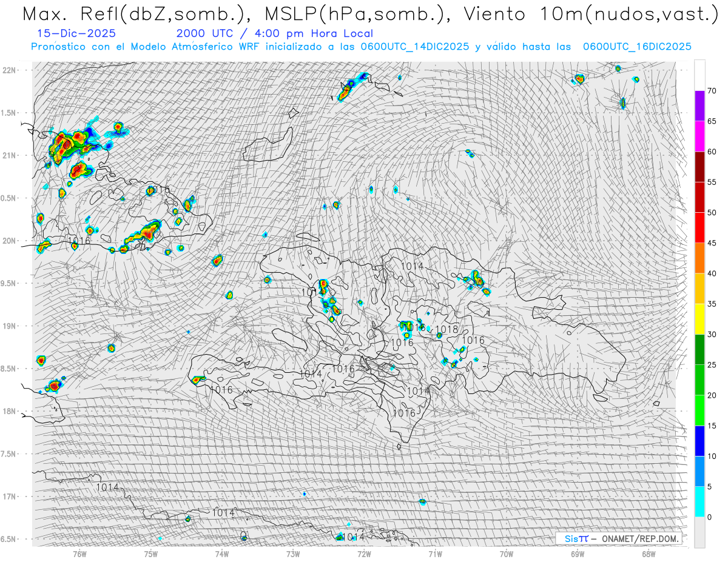Pick the light green 15–20 dBZ colorbar segment

click(699, 410)
